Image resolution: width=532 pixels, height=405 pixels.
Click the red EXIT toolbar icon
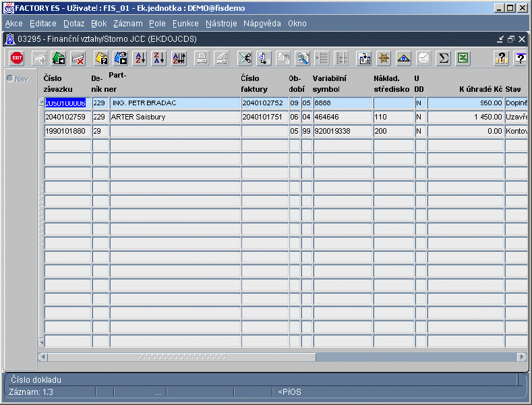pyautogui.click(x=17, y=58)
